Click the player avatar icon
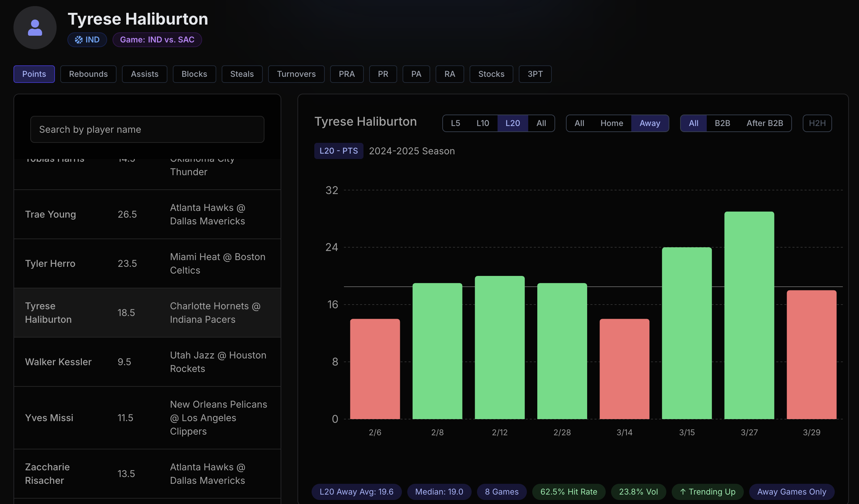The width and height of the screenshot is (859, 504). tap(35, 28)
